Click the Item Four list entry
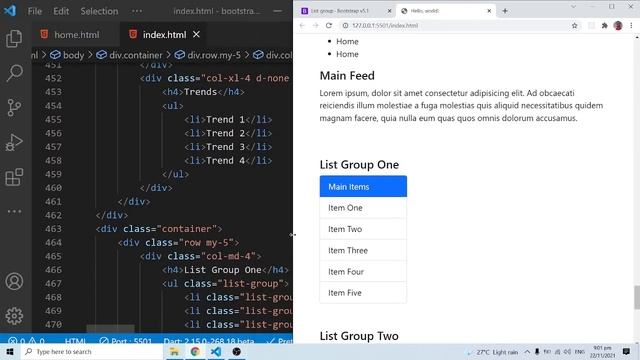Viewport: 640px width, 360px height. click(x=363, y=271)
